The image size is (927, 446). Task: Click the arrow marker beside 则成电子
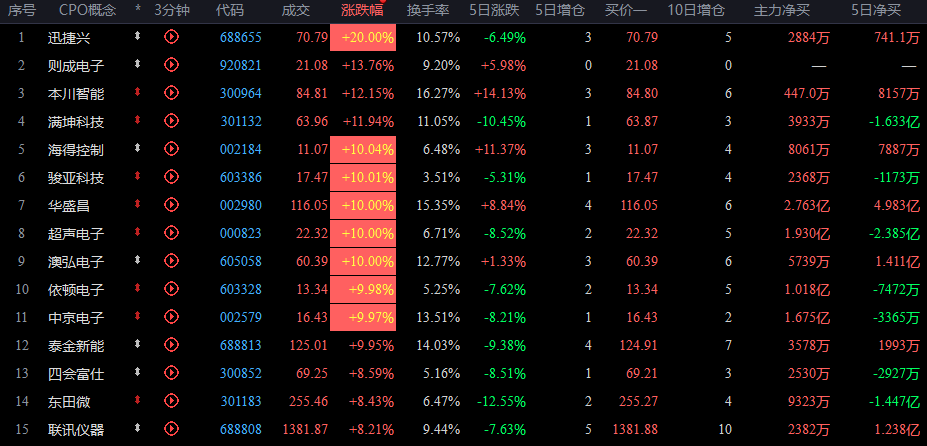pos(138,63)
